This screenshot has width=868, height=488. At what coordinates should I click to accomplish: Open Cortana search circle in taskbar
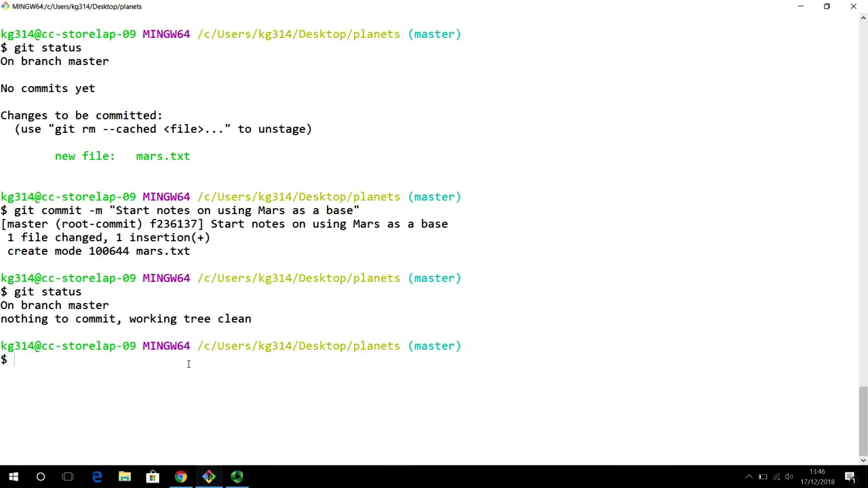41,477
